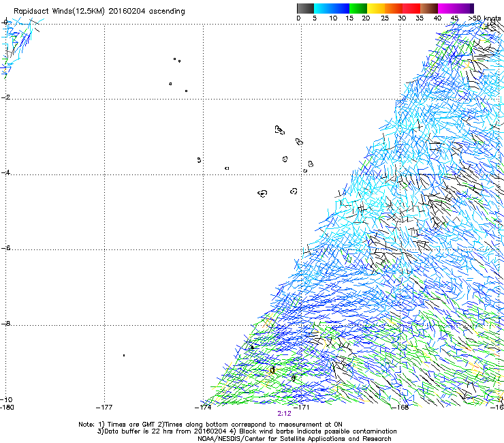Click the '-171' longitude axis label
This screenshot has height=443, width=504.
[x=301, y=408]
